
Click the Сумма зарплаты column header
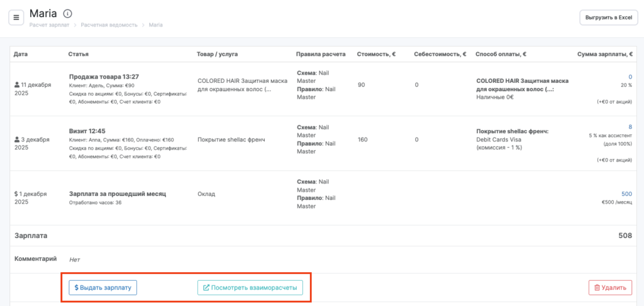pos(604,54)
